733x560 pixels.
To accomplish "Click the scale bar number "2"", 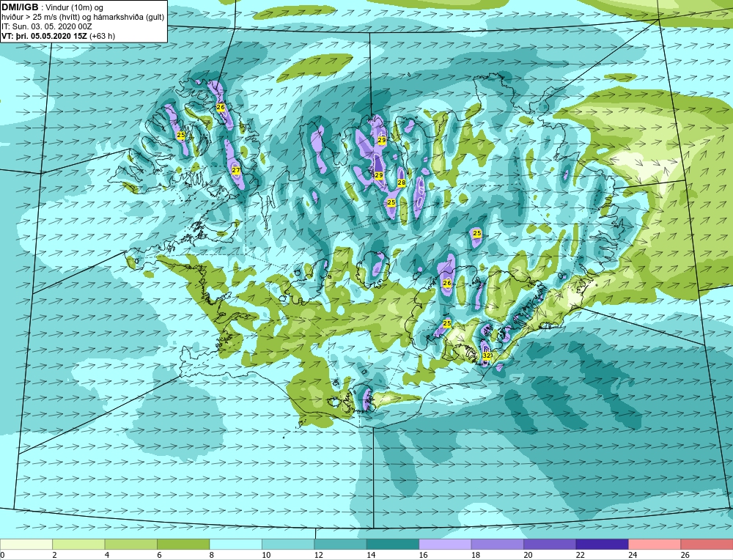I will coord(55,555).
